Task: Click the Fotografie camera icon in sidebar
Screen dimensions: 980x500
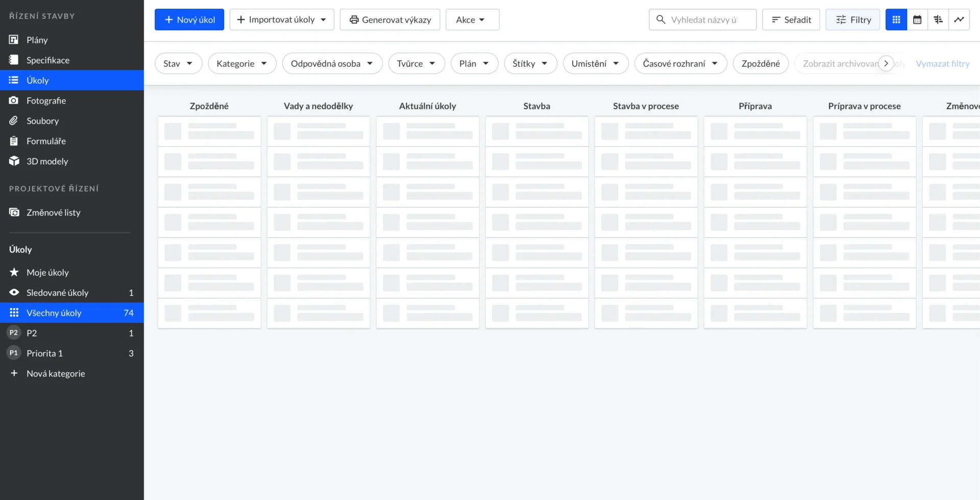Action: pos(14,101)
